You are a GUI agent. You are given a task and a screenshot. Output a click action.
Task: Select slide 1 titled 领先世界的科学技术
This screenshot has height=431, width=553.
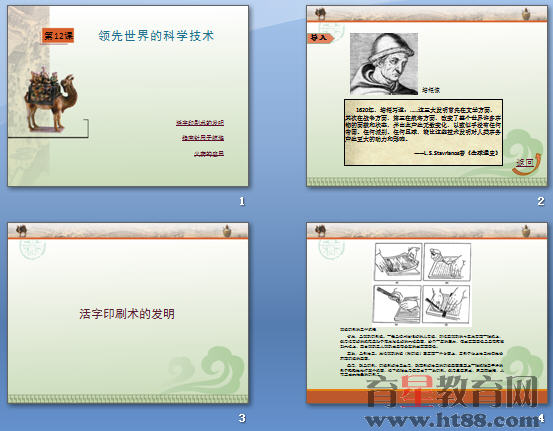click(128, 96)
